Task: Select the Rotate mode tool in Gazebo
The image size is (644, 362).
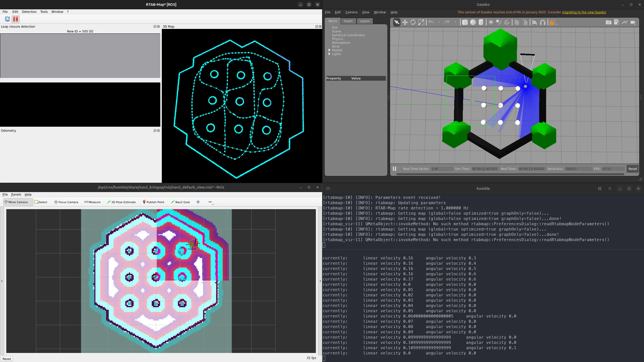Action: pos(413,22)
